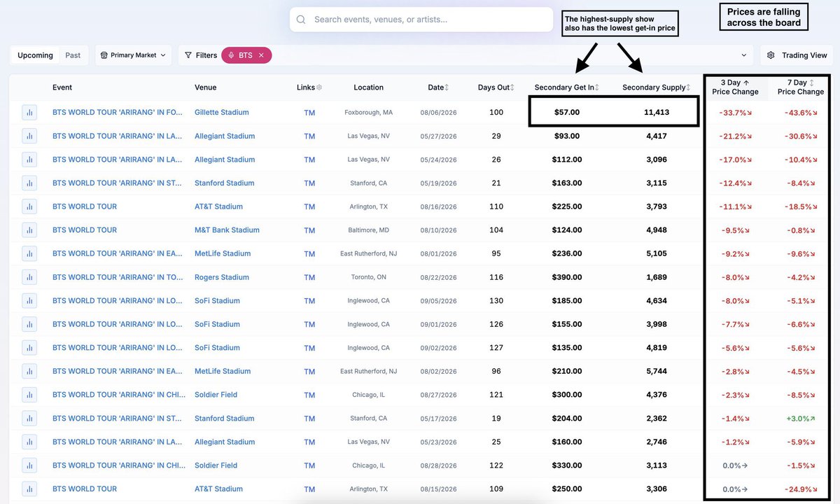This screenshot has height=504, width=840.
Task: Open the Trading View button
Action: tap(797, 55)
